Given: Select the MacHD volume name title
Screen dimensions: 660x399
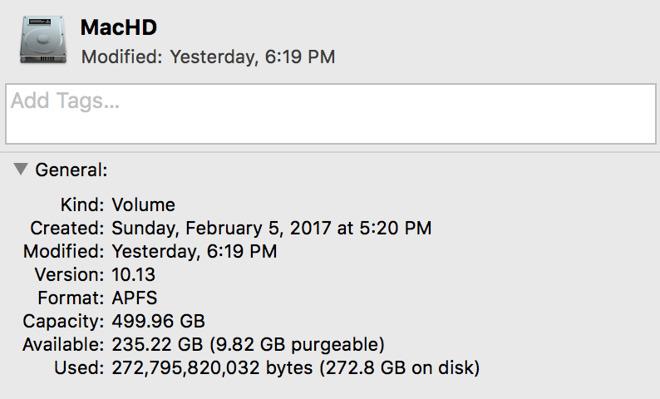Looking at the screenshot, I should (x=119, y=27).
